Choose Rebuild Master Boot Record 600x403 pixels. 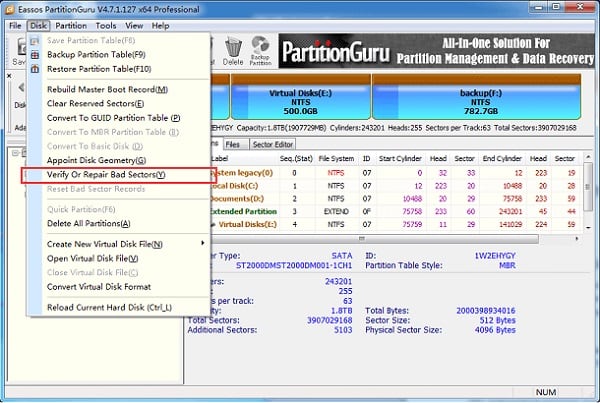pos(108,89)
